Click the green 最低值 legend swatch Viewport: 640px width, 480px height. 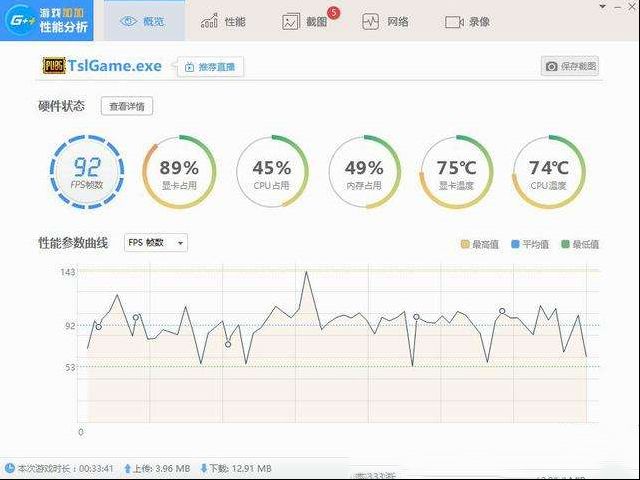click(x=565, y=244)
